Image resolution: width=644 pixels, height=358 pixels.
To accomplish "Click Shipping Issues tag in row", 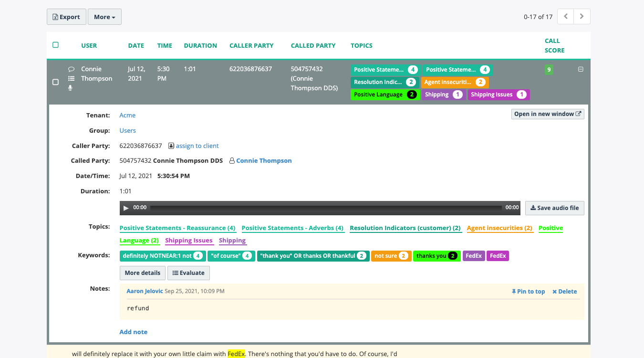I will [499, 95].
